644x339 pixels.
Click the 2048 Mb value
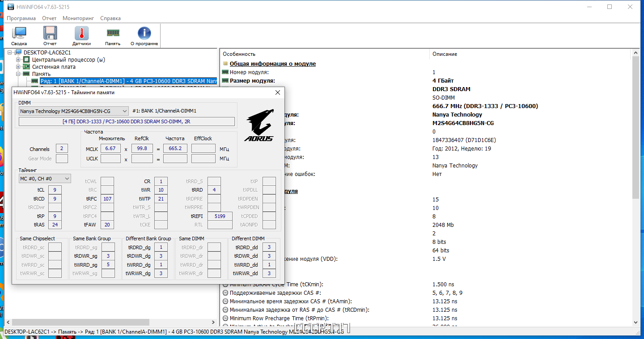(x=443, y=225)
